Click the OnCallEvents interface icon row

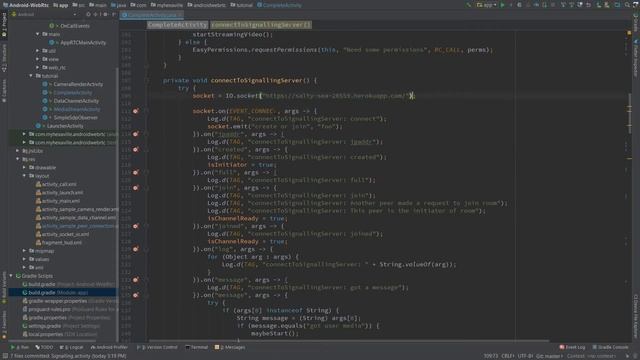click(x=69, y=26)
